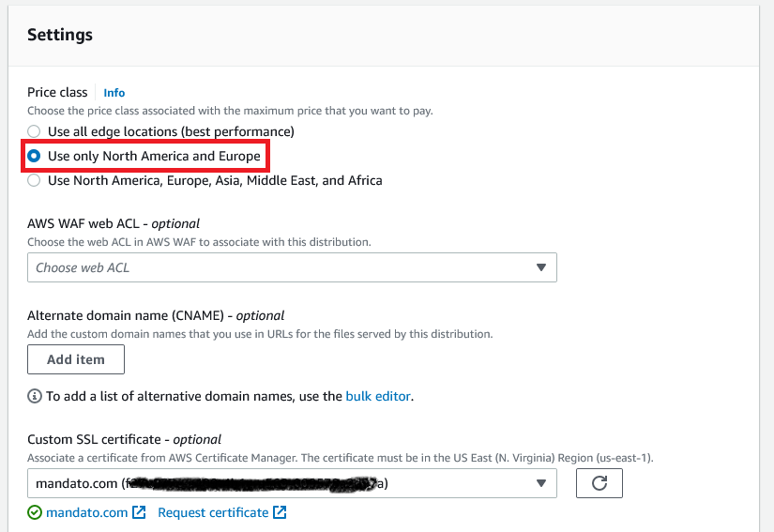Open the Price class Info link
This screenshot has width=774, height=532.
(x=114, y=93)
